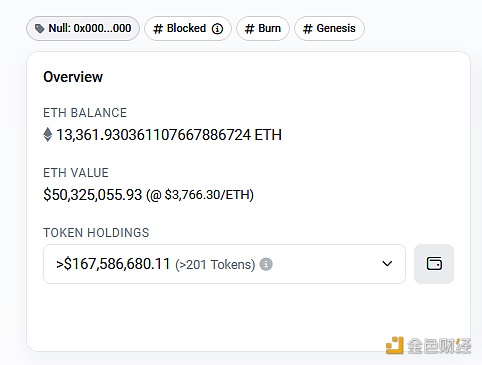Click the hash symbol in the Genesis tag

[x=308, y=29]
